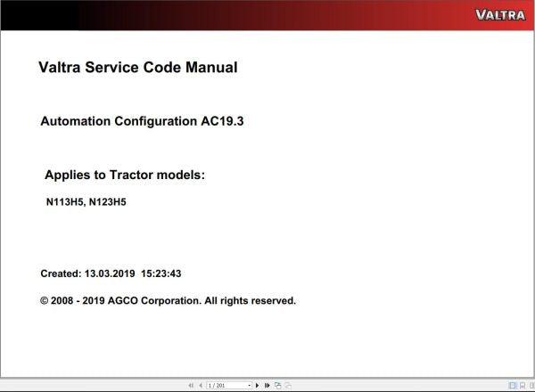
Task: Click the N123H5 model name
Action: (108, 202)
